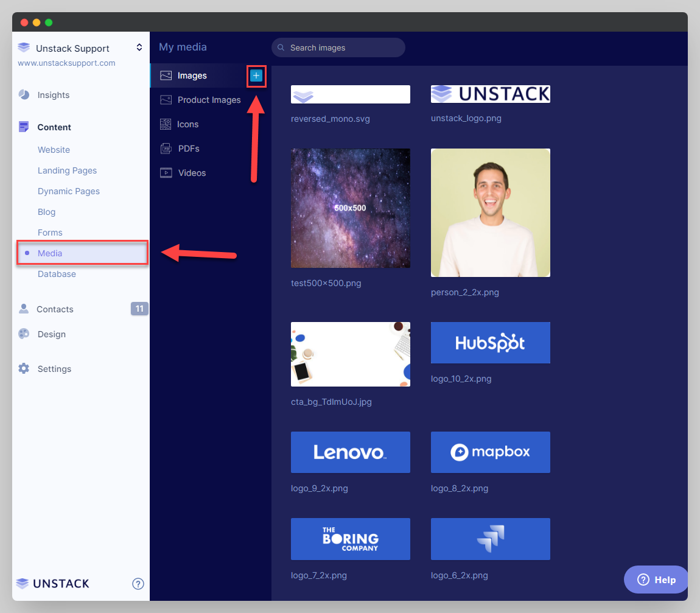
Task: Open the Content section
Action: pyautogui.click(x=54, y=127)
